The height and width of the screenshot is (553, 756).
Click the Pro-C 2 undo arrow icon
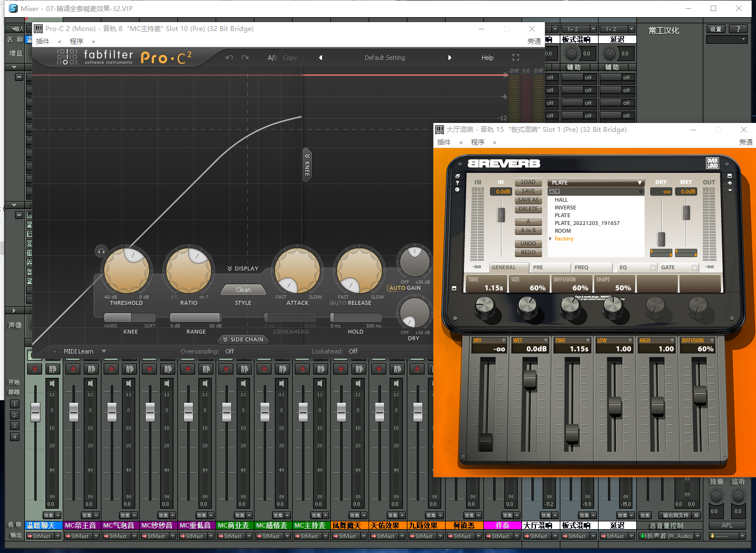coord(229,58)
